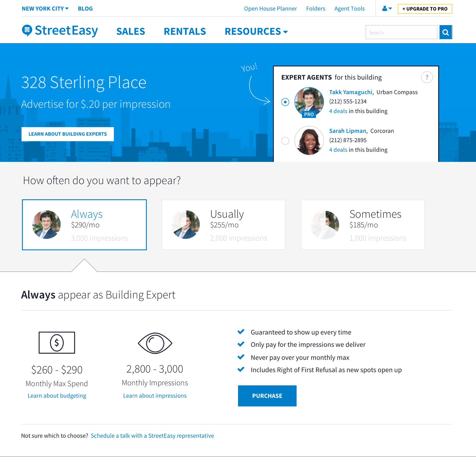Click the '2,800 - 3,000' impressions text
This screenshot has width=476, height=457.
coord(155,369)
